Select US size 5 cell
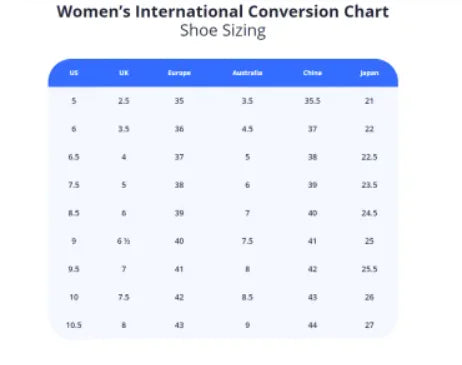462x365 pixels. click(x=74, y=101)
